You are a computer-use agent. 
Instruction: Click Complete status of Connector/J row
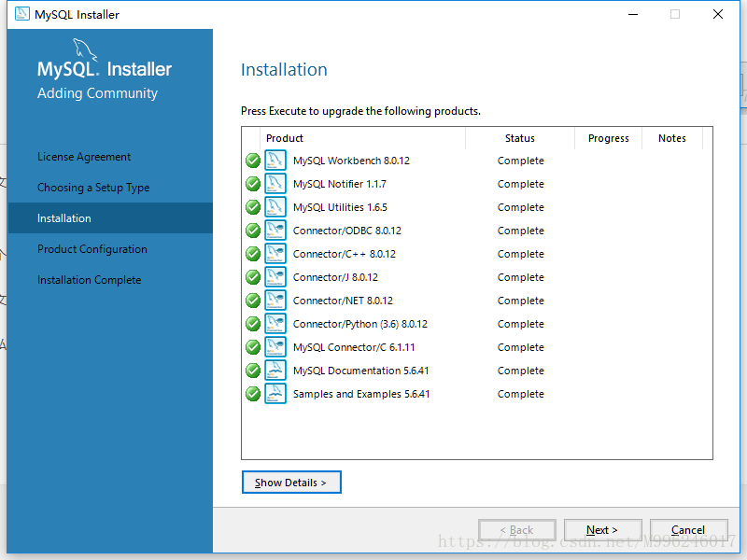(521, 277)
